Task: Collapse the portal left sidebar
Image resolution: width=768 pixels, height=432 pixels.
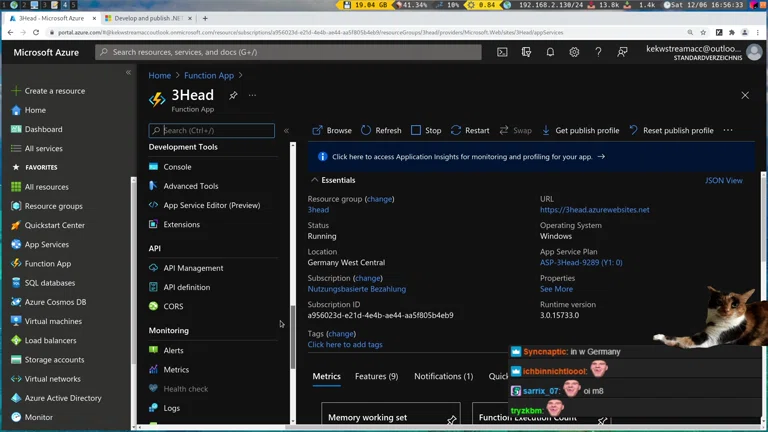Action: point(128,72)
